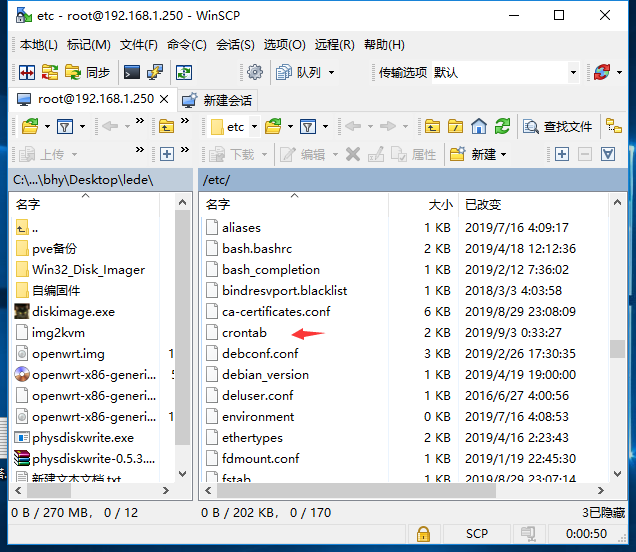Click remote select files plus icon
The height and width of the screenshot is (552, 636).
click(x=562, y=155)
